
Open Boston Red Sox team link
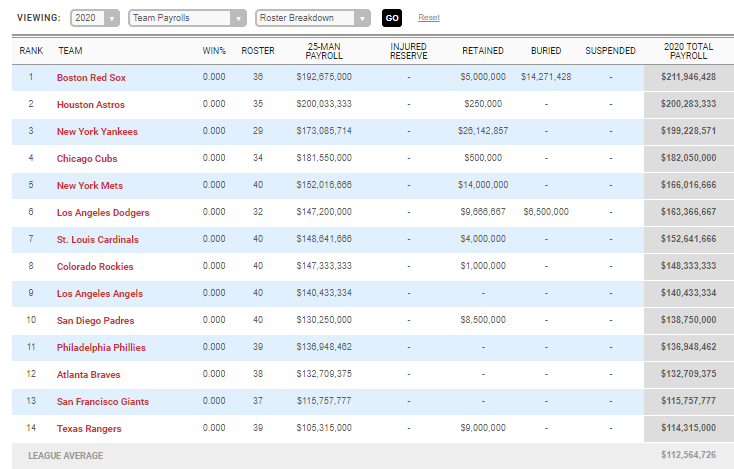point(93,77)
